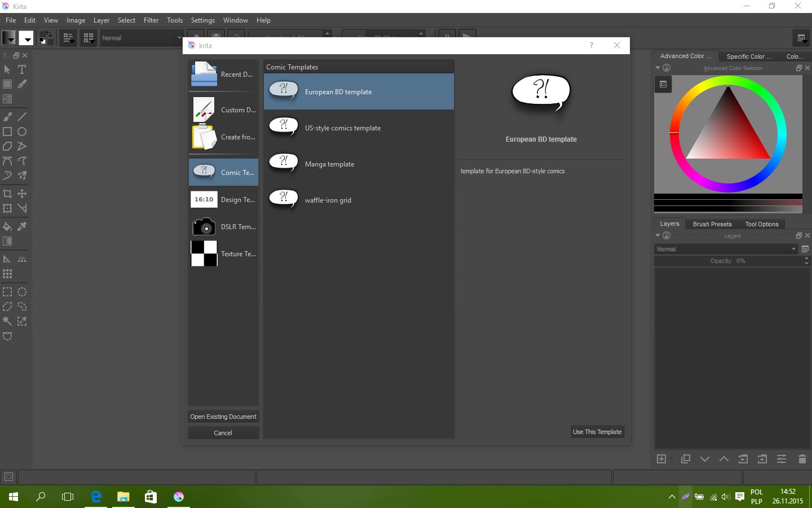The width and height of the screenshot is (812, 508).
Task: Select the Polygonal Selection tool
Action: (x=7, y=306)
